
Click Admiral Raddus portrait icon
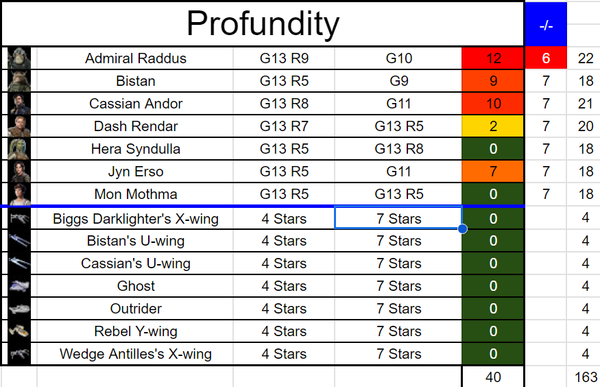tap(19, 58)
